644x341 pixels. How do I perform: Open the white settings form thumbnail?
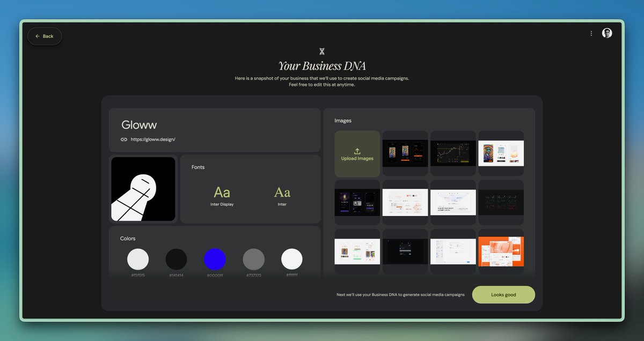[x=453, y=251]
